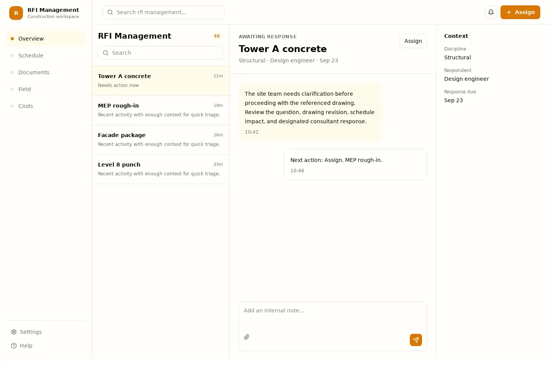Click the Structural · Design engineer · Sep 23 subtitle

click(x=289, y=60)
